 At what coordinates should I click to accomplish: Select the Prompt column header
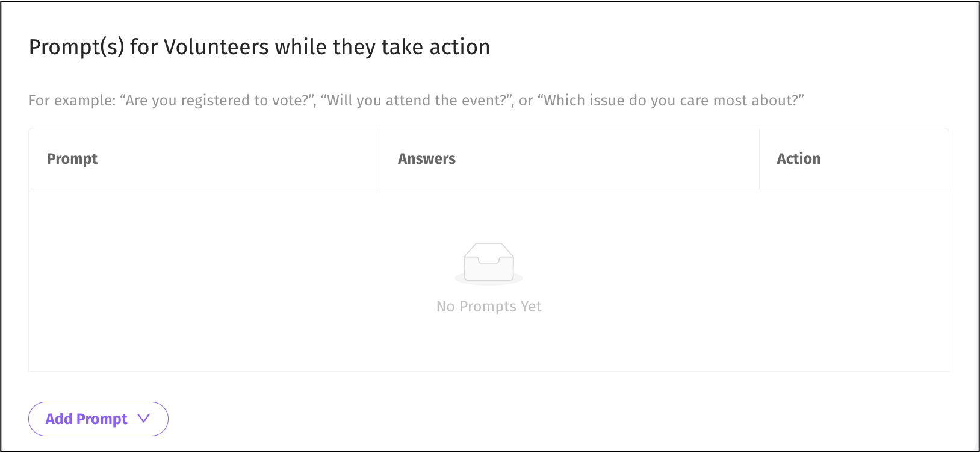pos(72,159)
